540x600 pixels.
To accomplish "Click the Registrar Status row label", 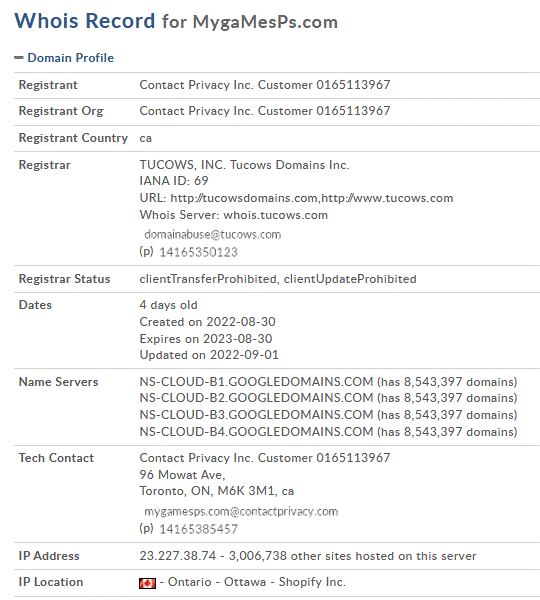I will [64, 279].
